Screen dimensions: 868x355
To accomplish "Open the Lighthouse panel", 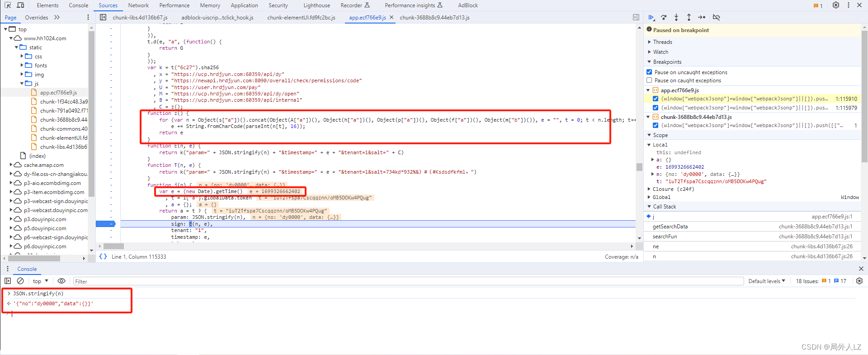I will (x=316, y=5).
